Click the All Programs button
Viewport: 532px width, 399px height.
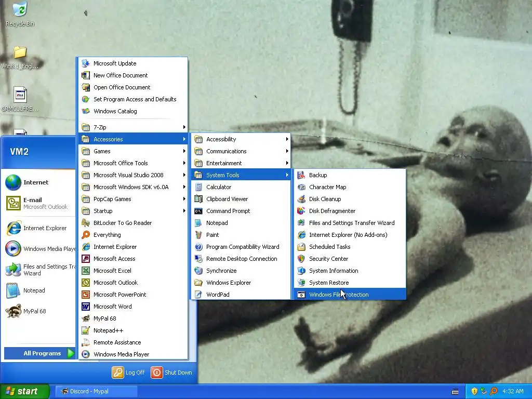click(39, 353)
